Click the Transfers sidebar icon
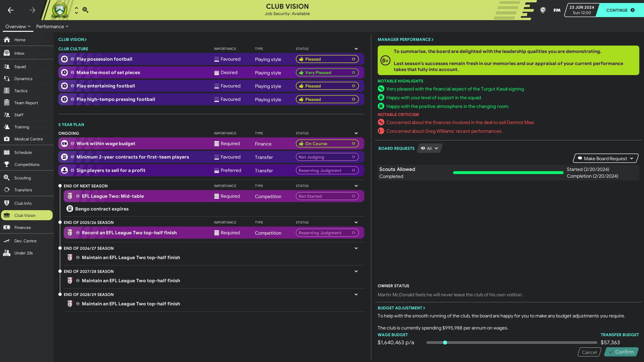644x362 pixels. coord(7,190)
